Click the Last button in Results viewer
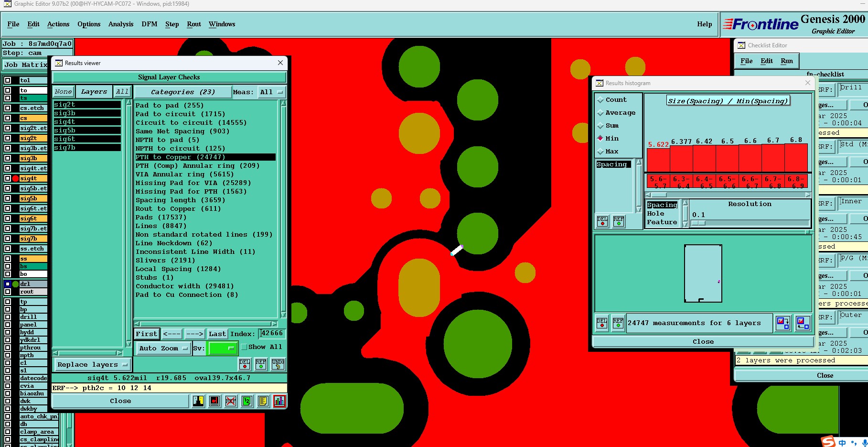This screenshot has height=447, width=868. pyautogui.click(x=217, y=334)
